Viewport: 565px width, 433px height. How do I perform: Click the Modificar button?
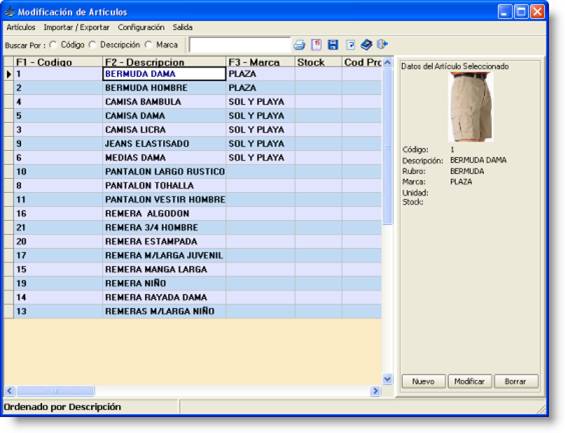click(x=470, y=381)
